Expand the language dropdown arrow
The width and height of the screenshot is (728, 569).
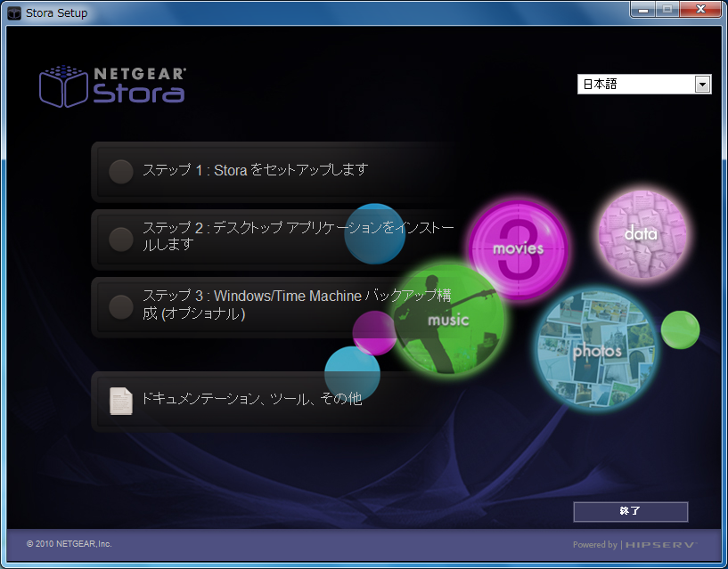point(702,85)
